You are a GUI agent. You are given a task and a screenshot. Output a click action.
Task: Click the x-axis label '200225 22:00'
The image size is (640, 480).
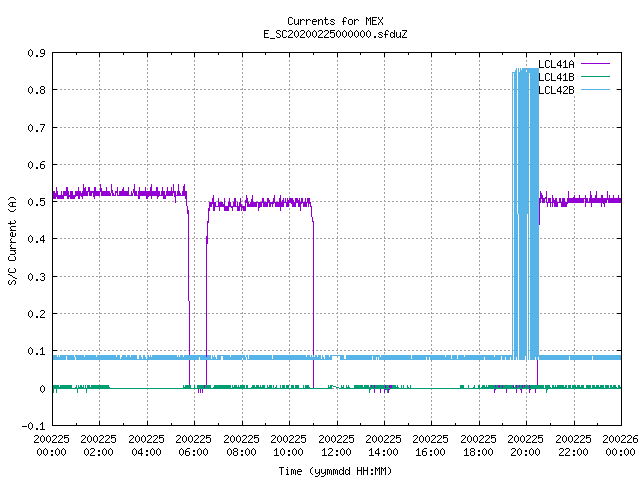click(573, 446)
